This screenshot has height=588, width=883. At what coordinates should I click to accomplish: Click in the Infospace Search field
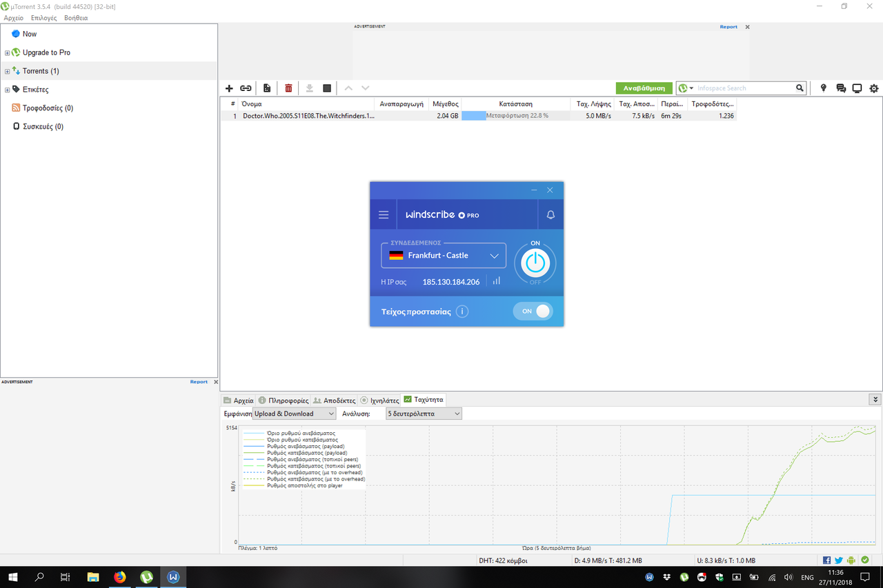[744, 88]
